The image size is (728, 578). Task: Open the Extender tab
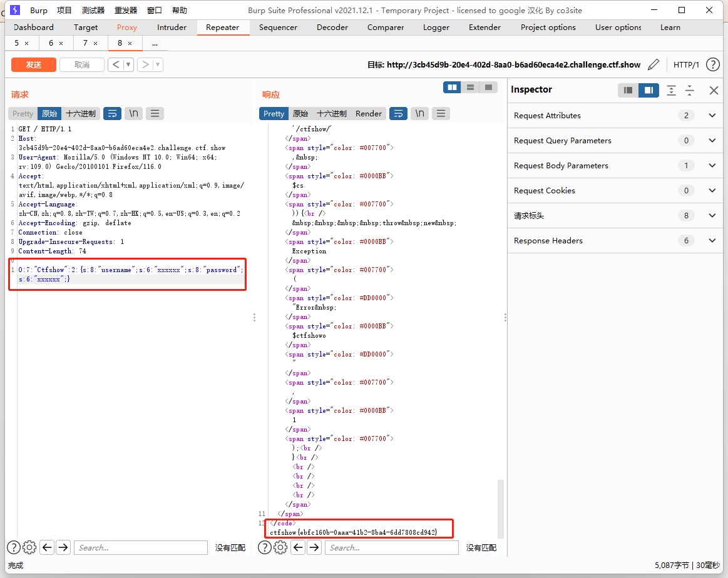484,28
